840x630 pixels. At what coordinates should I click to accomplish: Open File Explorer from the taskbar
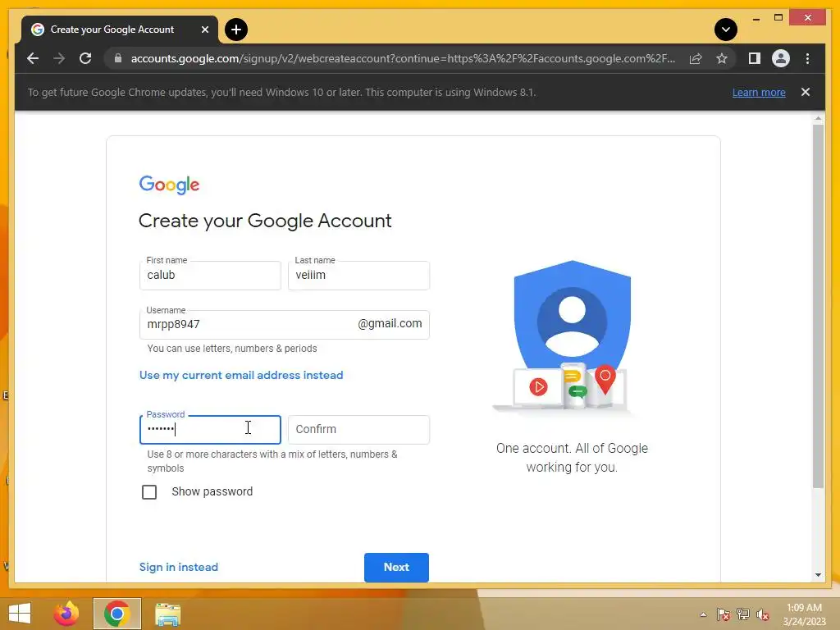coord(167,614)
